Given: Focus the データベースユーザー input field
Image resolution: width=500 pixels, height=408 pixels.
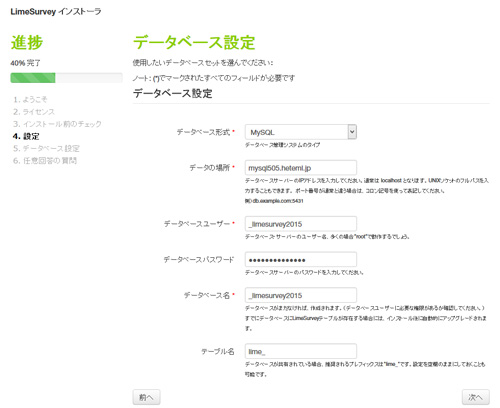Looking at the screenshot, I should click(301, 224).
